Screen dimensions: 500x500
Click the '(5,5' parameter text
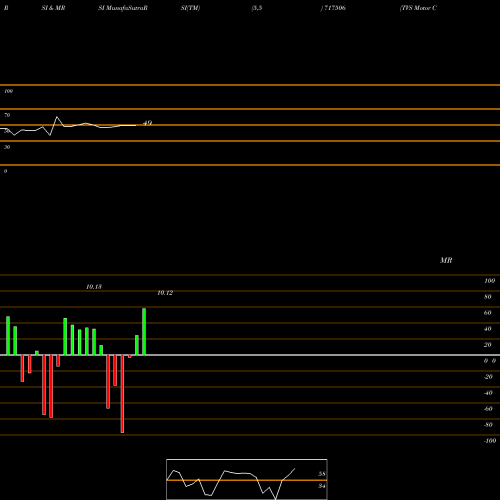(257, 8)
